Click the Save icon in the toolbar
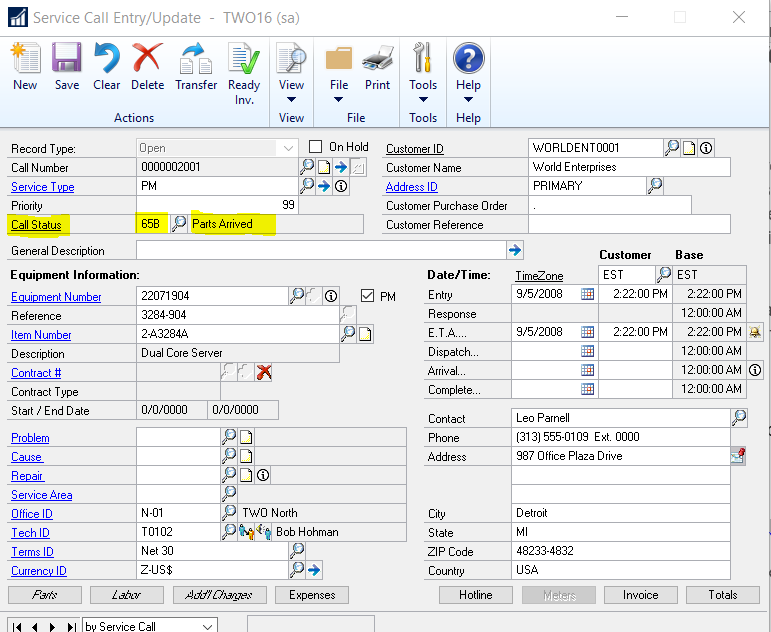771x632 pixels. [x=67, y=66]
